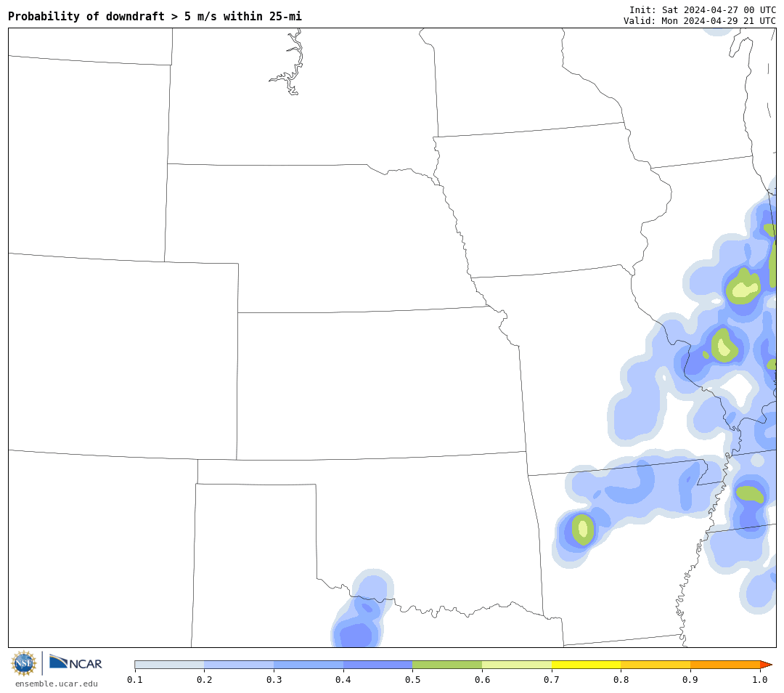This screenshot has height=693, width=784.
Task: Click the 0.3 colorbar label
Action: click(x=274, y=679)
